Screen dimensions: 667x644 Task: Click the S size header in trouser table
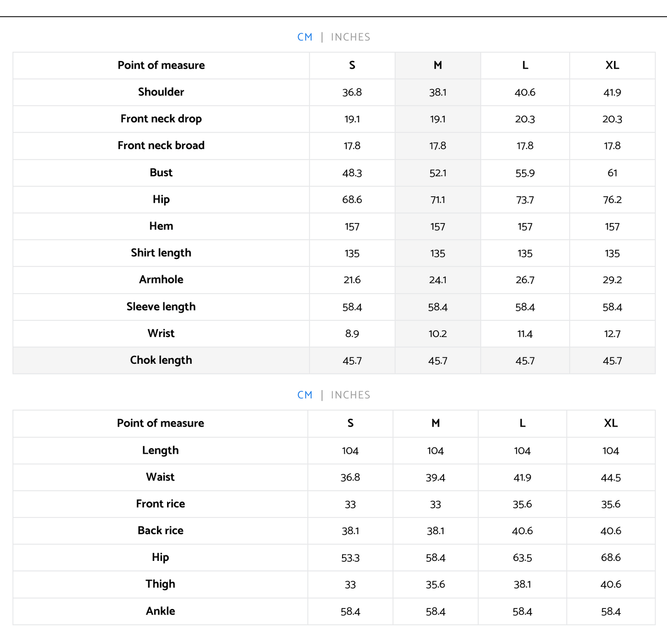pos(350,423)
